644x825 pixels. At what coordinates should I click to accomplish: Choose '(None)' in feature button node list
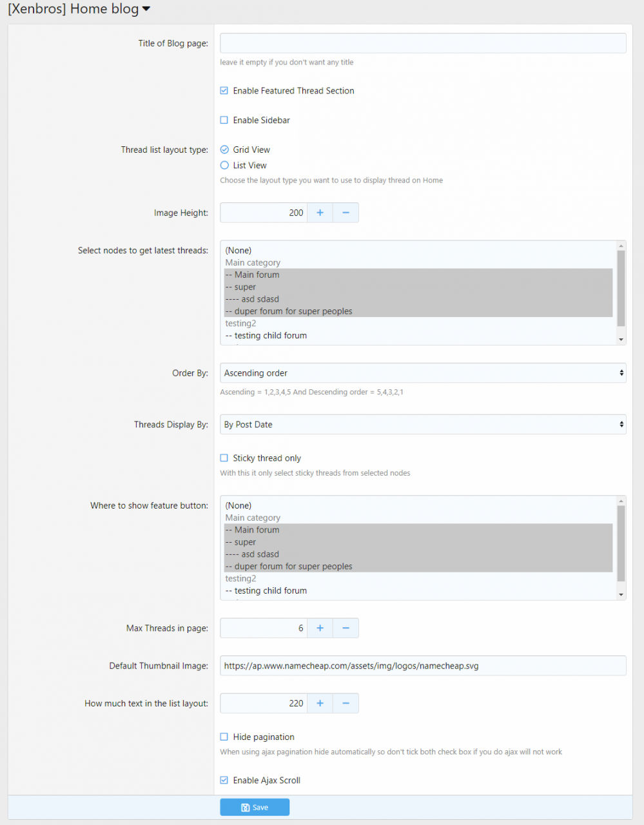pos(239,506)
